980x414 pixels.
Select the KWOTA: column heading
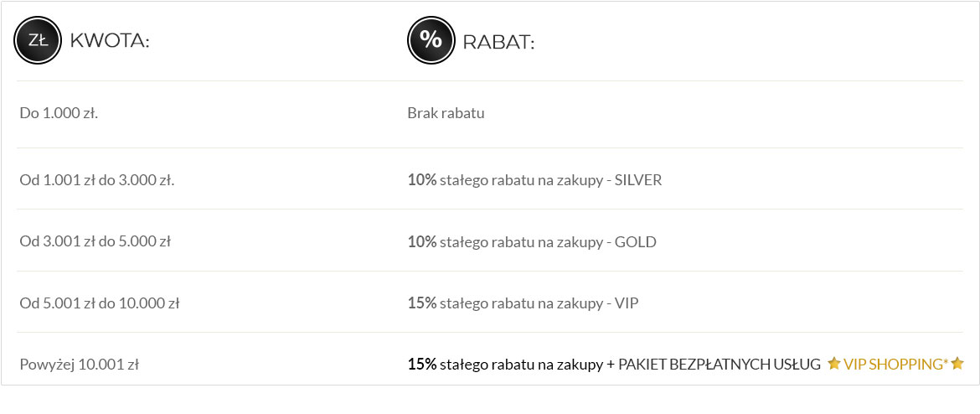[x=109, y=41]
